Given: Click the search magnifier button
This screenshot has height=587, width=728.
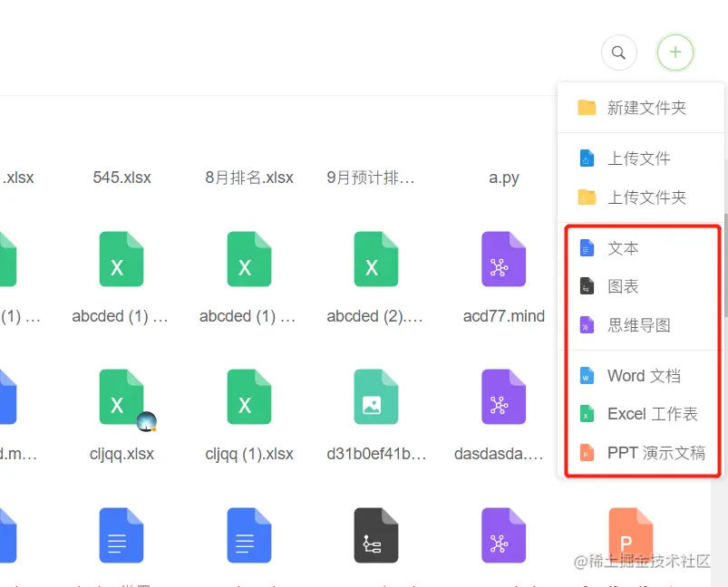Looking at the screenshot, I should click(618, 53).
